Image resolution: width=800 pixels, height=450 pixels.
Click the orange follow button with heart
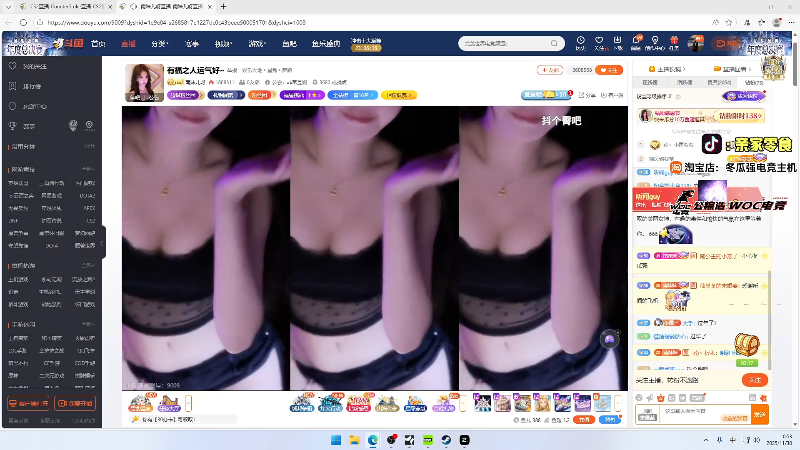pyautogui.click(x=609, y=70)
